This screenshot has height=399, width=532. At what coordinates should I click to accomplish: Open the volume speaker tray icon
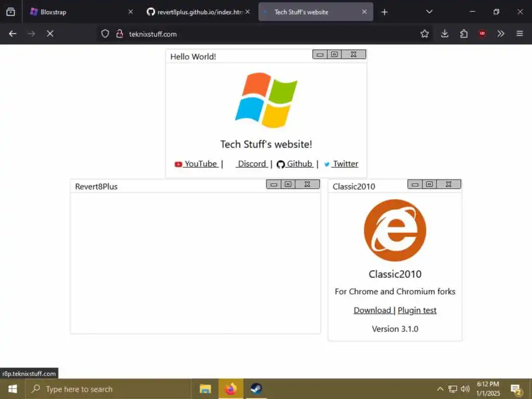(x=465, y=389)
